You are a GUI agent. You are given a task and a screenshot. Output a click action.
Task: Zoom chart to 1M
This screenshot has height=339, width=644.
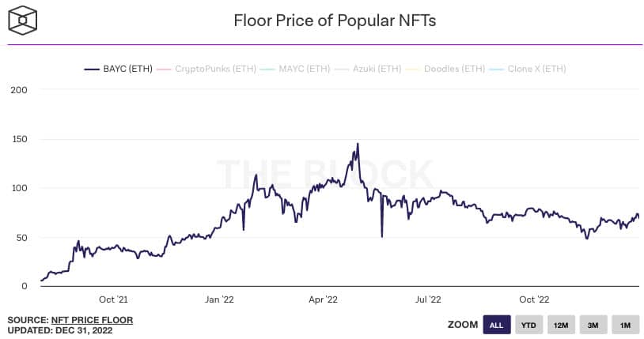coord(624,325)
